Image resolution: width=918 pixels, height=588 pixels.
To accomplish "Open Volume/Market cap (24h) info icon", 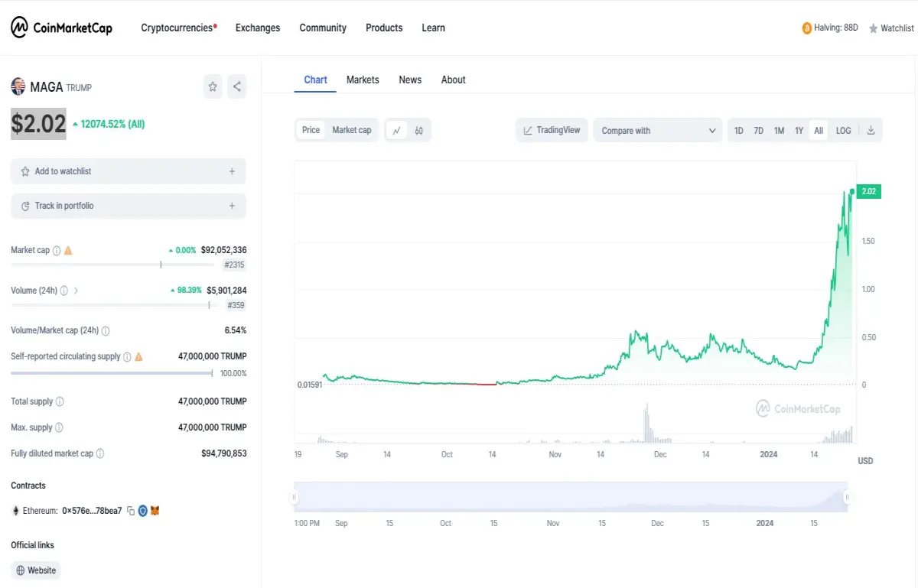I will pos(106,331).
